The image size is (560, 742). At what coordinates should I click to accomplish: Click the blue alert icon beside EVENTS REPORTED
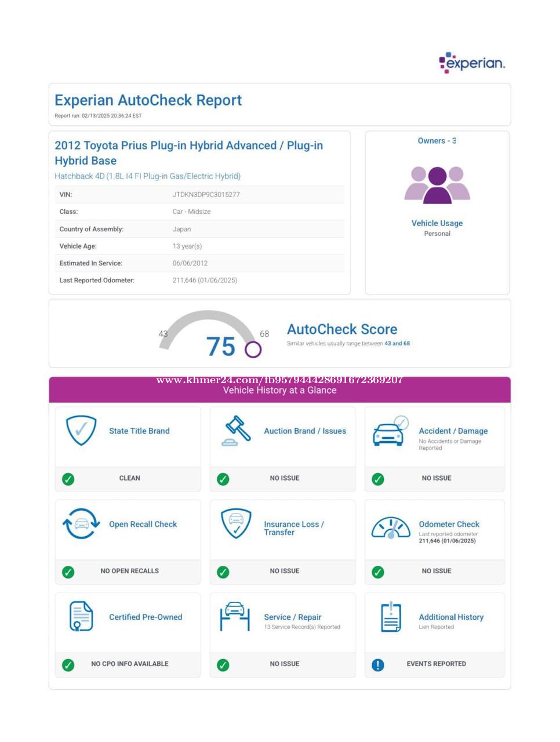click(378, 665)
